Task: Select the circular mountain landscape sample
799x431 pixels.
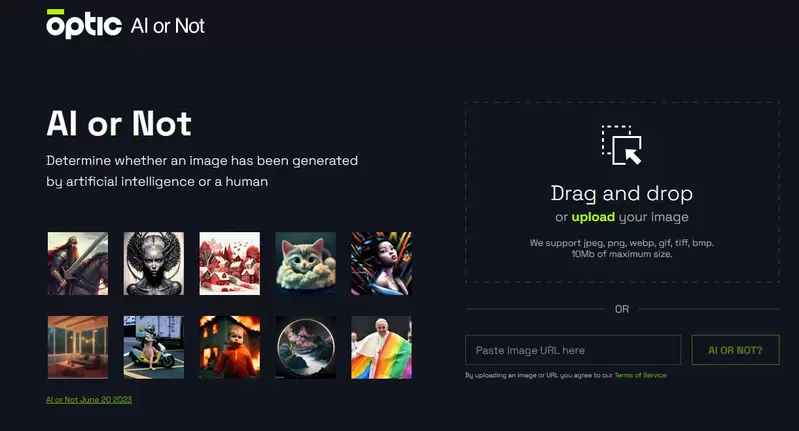Action: (x=306, y=347)
